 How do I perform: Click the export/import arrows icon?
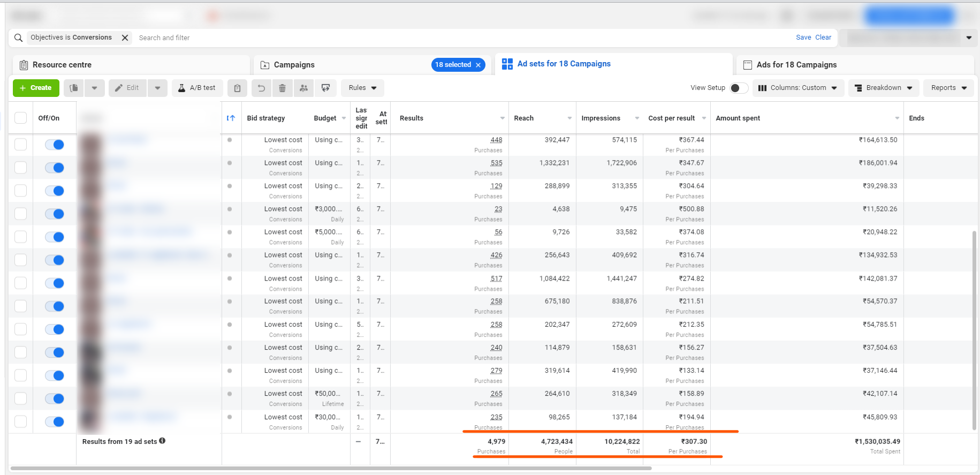(x=325, y=88)
